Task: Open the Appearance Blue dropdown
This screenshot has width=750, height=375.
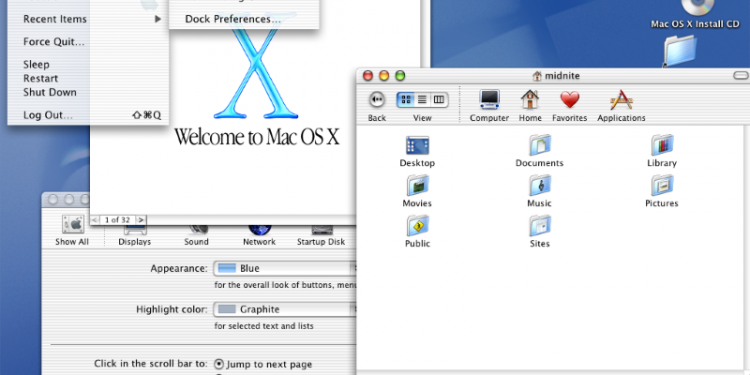Action: (x=286, y=268)
